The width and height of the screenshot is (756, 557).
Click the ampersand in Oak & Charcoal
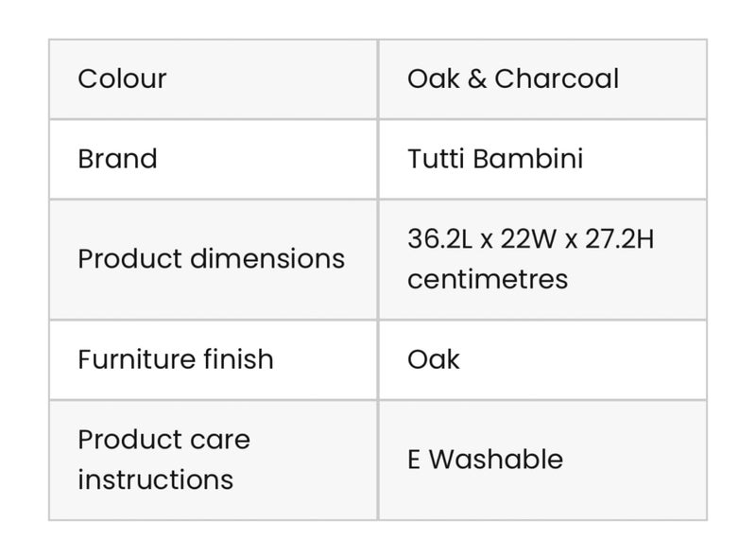(x=477, y=78)
